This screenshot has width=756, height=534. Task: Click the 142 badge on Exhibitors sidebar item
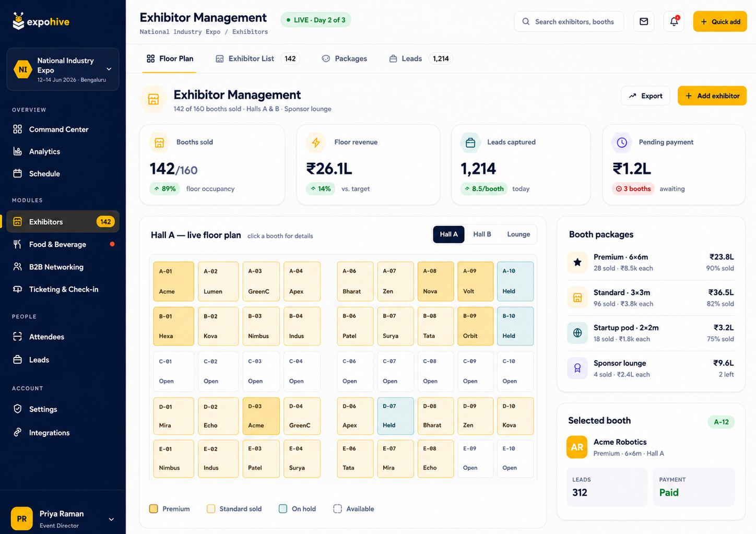[x=105, y=221]
